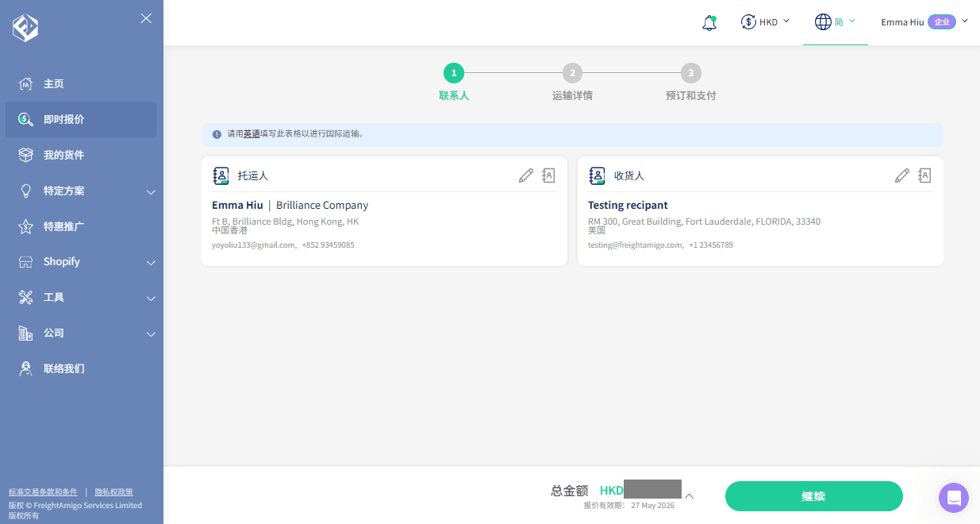980x524 pixels.
Task: Open the notifications bell
Action: pos(709,22)
